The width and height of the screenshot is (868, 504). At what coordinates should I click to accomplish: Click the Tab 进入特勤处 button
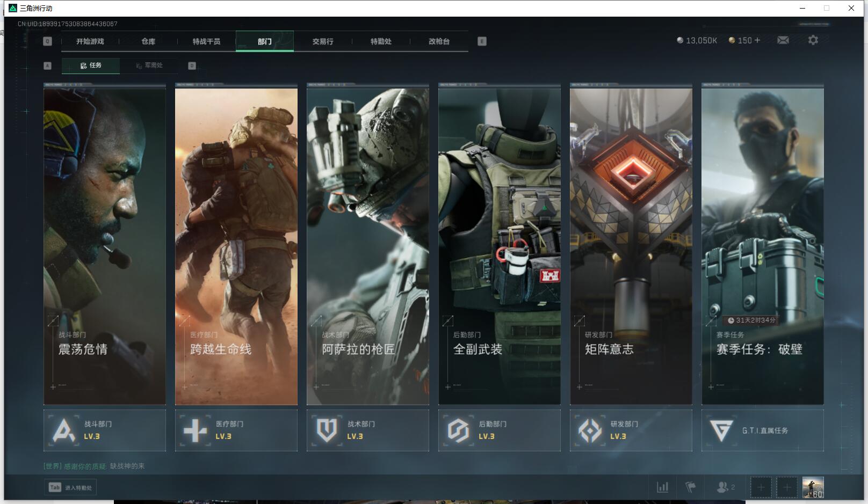click(x=70, y=487)
